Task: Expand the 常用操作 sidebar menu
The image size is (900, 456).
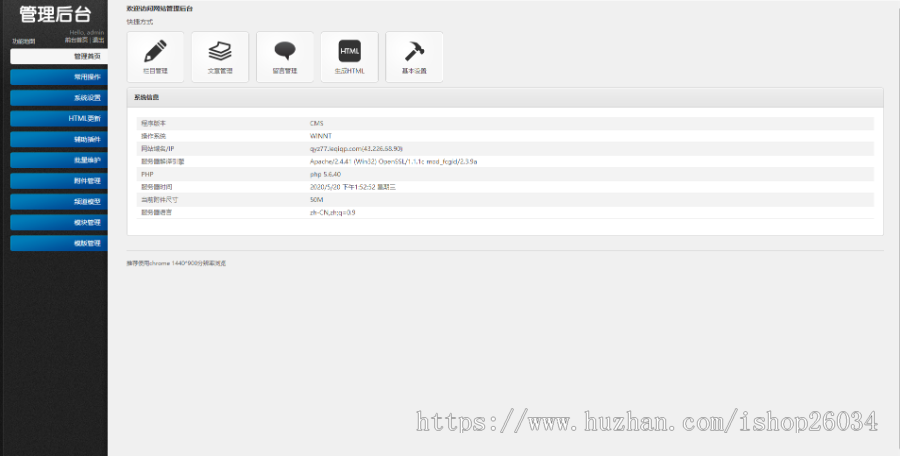Action: tap(59, 77)
